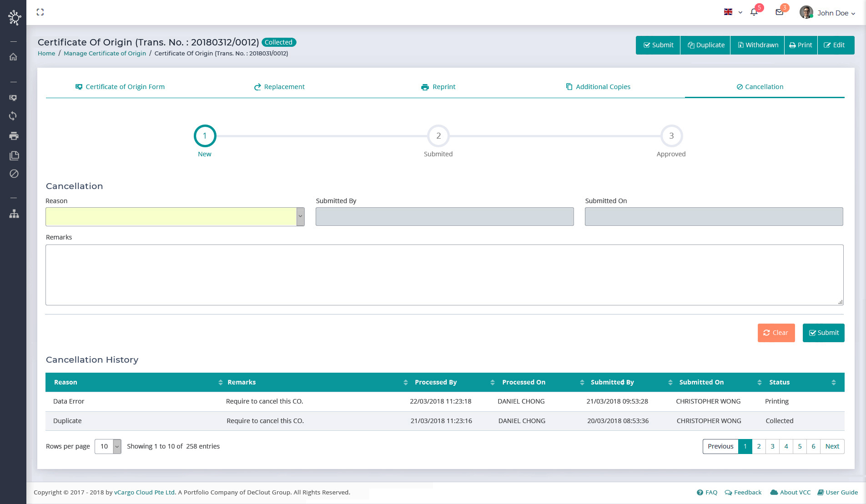Click the sidebar additional copies icon
Screen dimensions: 866x504
14,155
